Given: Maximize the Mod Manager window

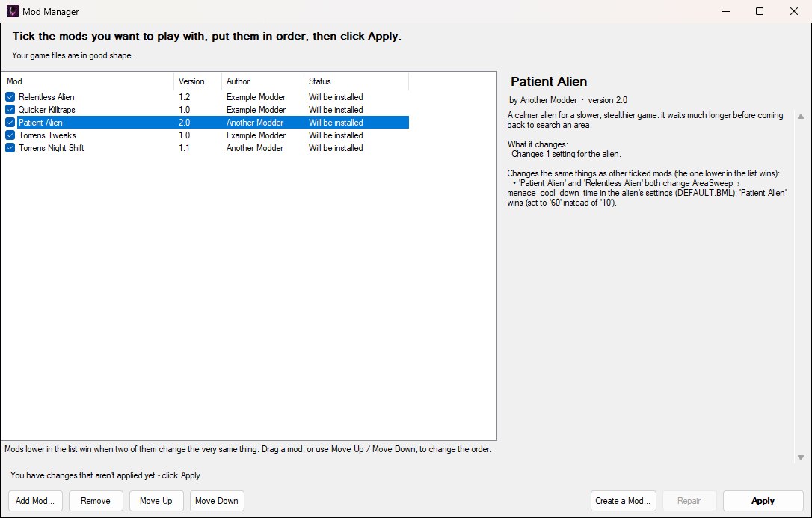Looking at the screenshot, I should coord(760,11).
